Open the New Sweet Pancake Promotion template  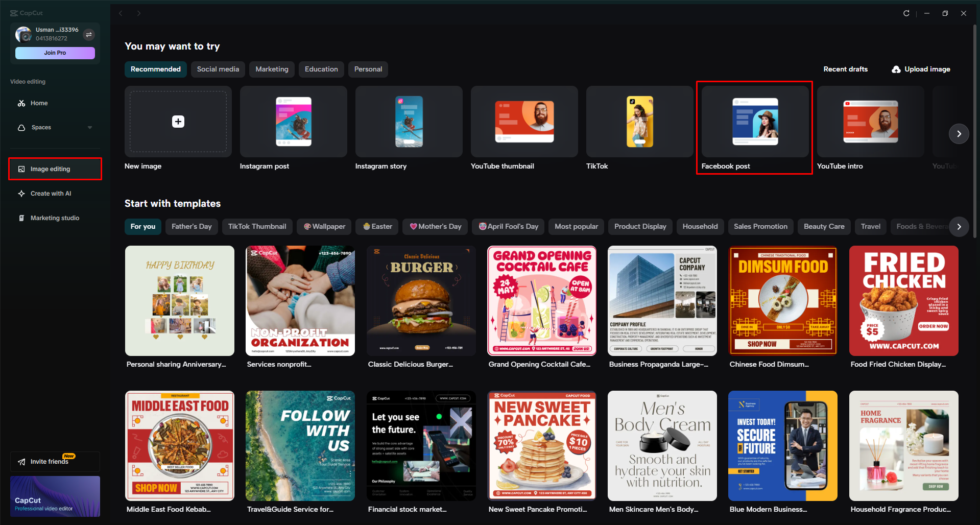click(542, 446)
